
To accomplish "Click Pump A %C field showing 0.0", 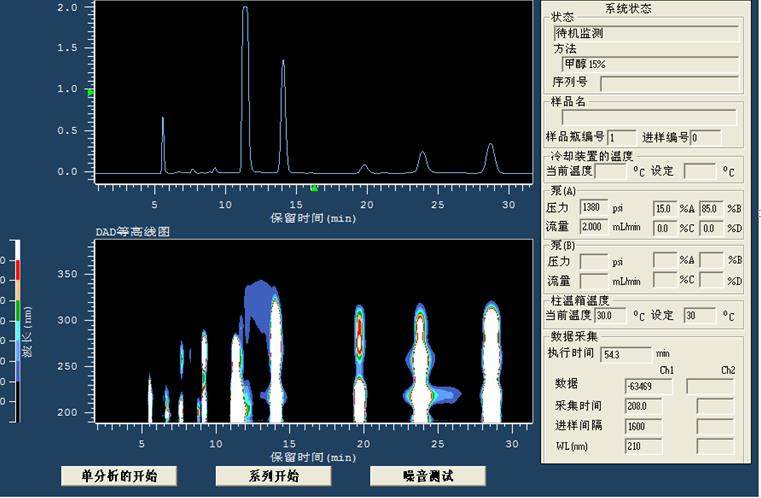I will tap(664, 228).
